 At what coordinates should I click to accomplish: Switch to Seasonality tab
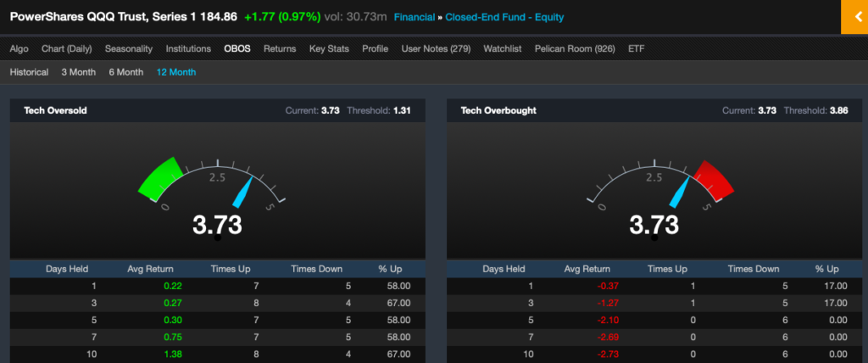point(129,49)
